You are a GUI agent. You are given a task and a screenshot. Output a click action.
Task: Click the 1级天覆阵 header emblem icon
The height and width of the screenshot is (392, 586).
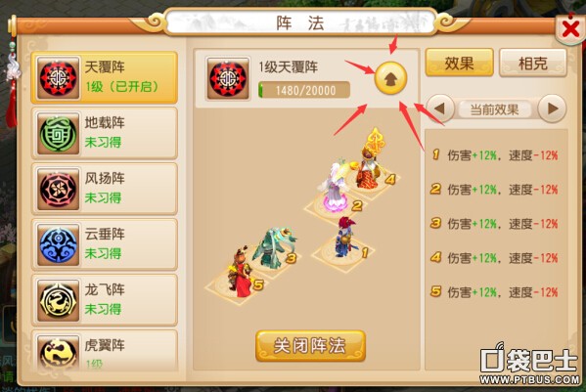tap(228, 79)
